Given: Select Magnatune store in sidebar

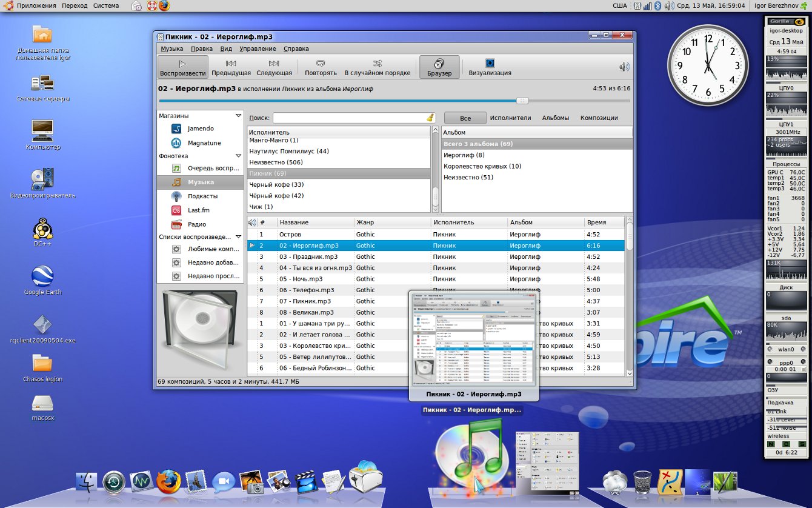Looking at the screenshot, I should point(204,143).
